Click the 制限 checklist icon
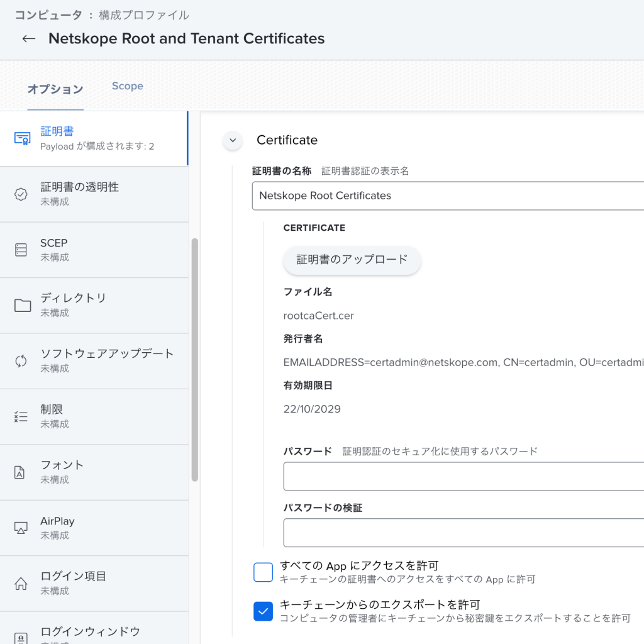This screenshot has height=644, width=644. tap(21, 416)
